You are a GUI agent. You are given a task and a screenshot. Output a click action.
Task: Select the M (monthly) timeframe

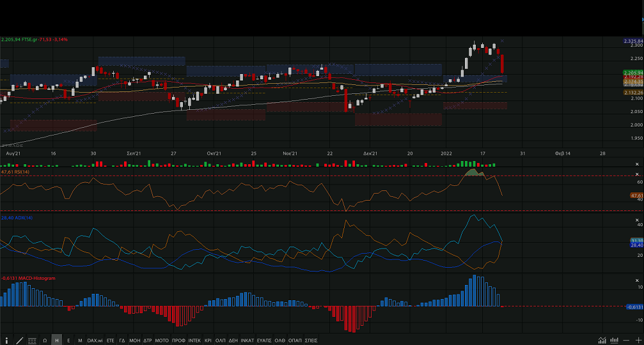coord(80,341)
